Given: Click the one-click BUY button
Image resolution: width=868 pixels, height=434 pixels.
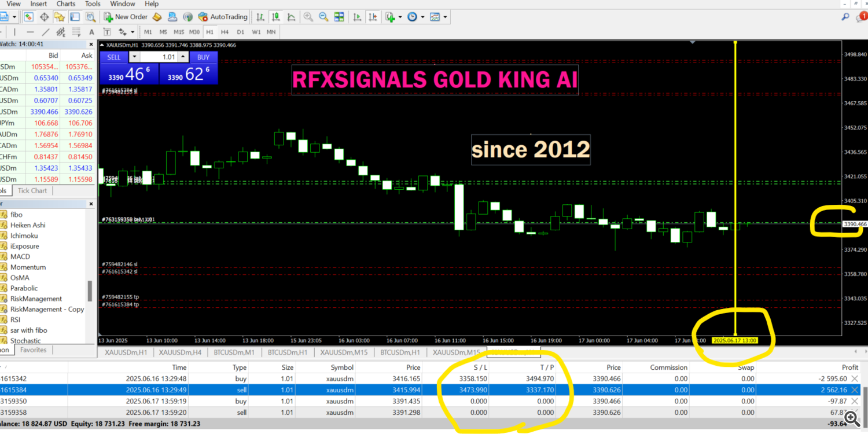Looking at the screenshot, I should click(203, 57).
